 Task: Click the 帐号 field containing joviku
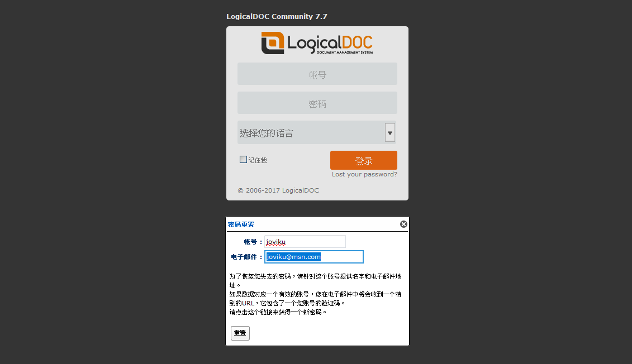click(305, 242)
